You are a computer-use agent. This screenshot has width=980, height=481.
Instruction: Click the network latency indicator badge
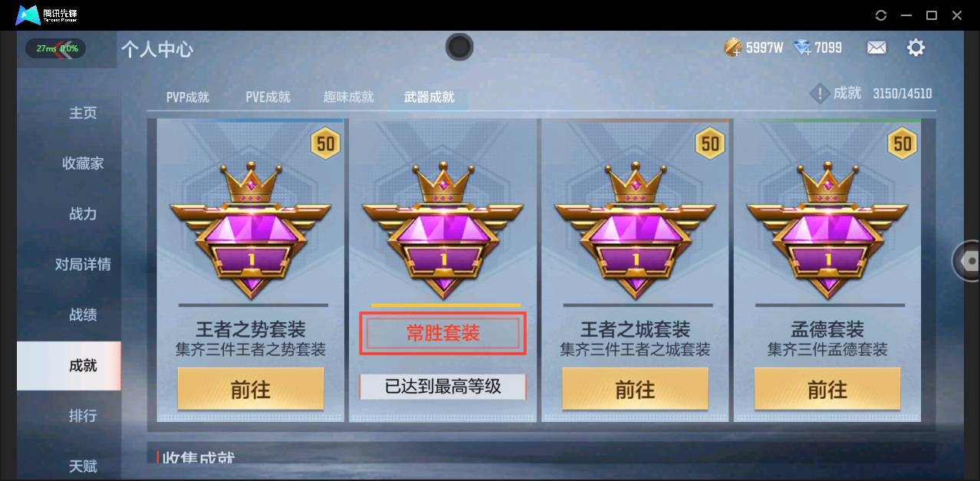[x=57, y=48]
